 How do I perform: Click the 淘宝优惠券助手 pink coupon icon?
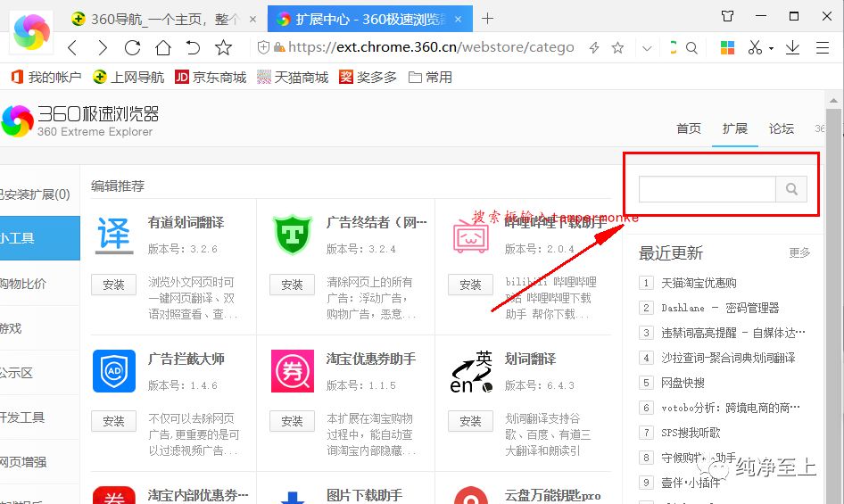(x=293, y=371)
